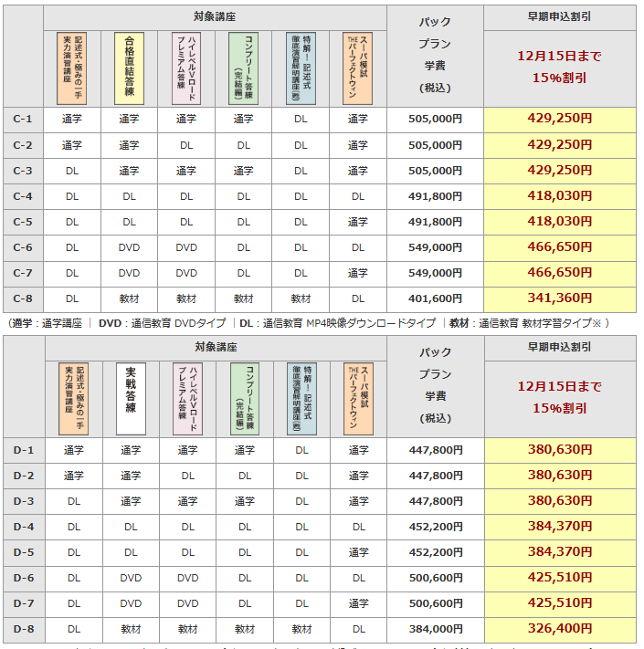Image resolution: width=644 pixels, height=649 pixels.
Task: Click the yellow 合格直結答練 column label
Action: tap(129, 68)
